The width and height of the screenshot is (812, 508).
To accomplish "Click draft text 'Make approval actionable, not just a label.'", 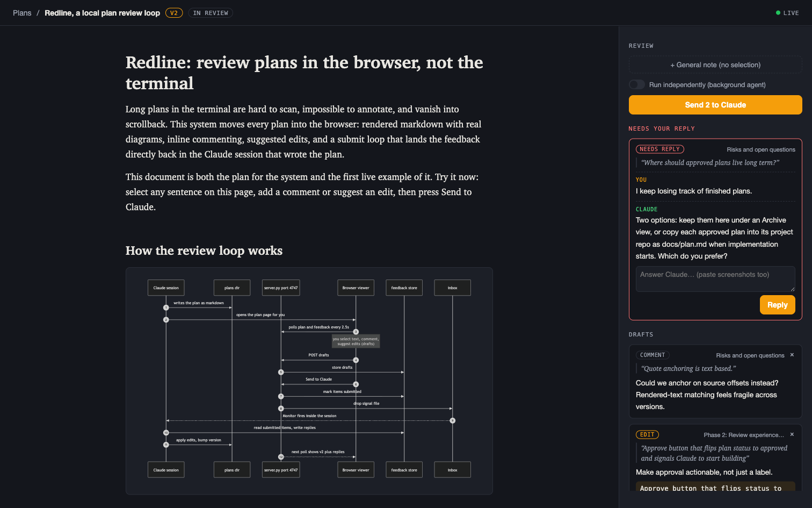I will pos(704,472).
